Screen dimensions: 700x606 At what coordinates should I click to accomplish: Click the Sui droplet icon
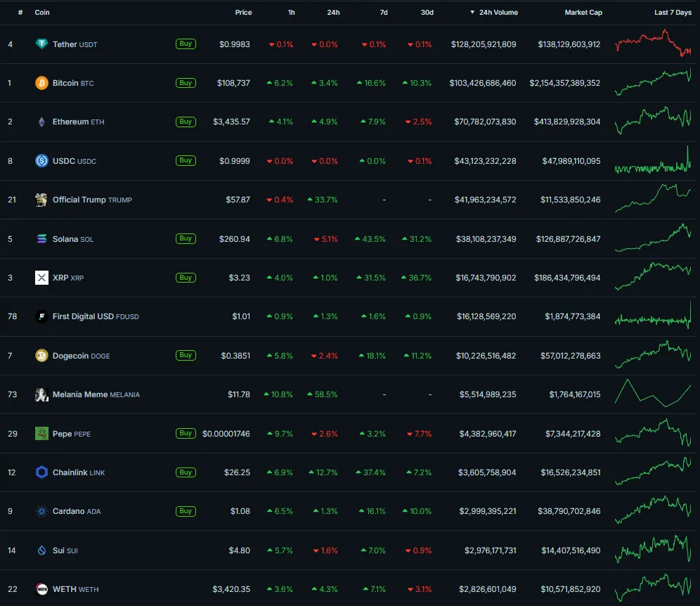pyautogui.click(x=41, y=550)
